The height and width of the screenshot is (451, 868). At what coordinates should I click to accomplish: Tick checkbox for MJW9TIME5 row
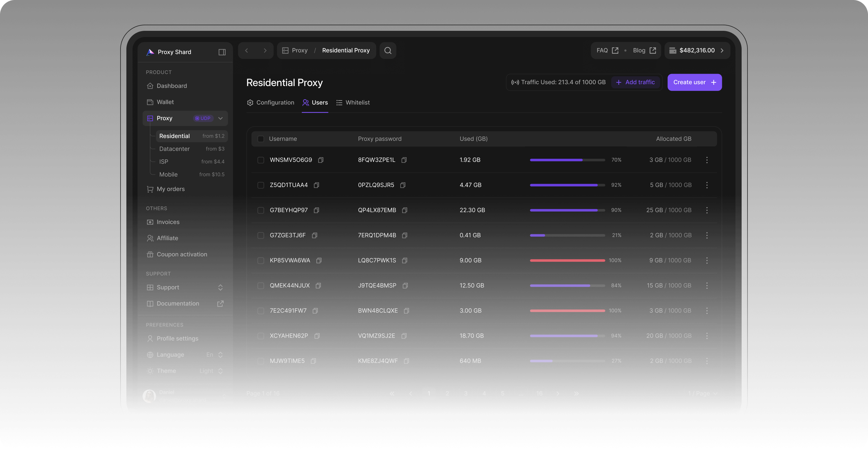260,361
